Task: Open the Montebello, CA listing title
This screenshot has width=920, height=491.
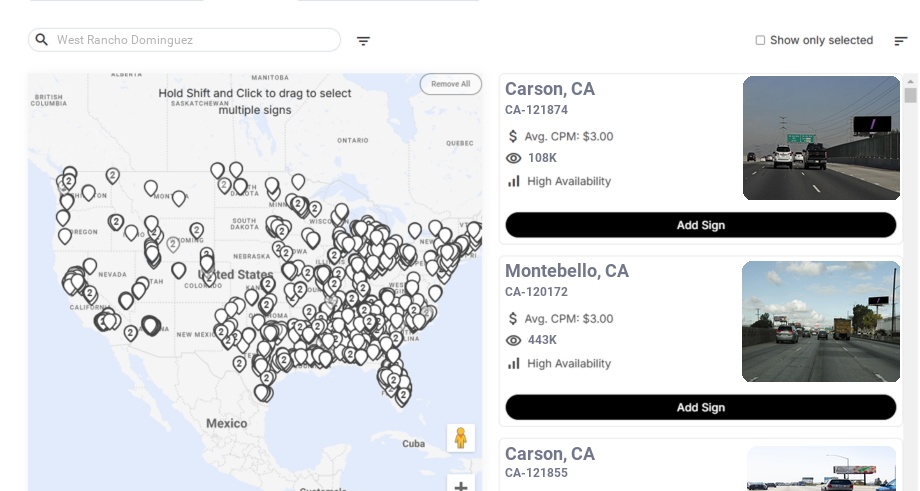Action: point(566,271)
